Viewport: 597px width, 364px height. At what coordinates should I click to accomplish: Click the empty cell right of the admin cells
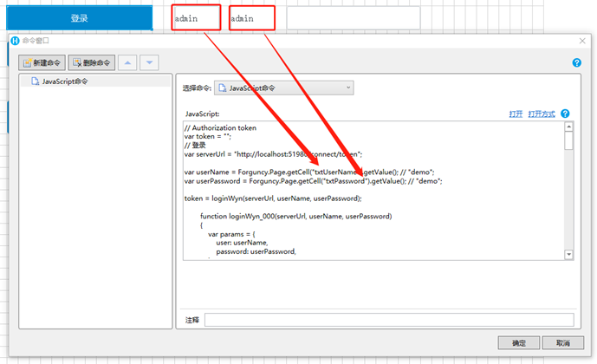pos(354,17)
